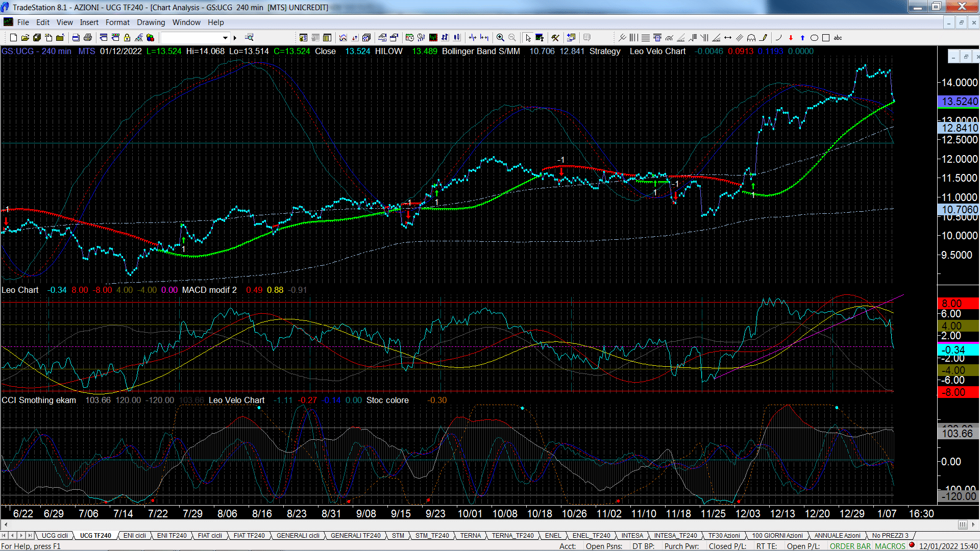Switch to the No PREZZI 3 tab
980x551 pixels.
[x=890, y=535]
